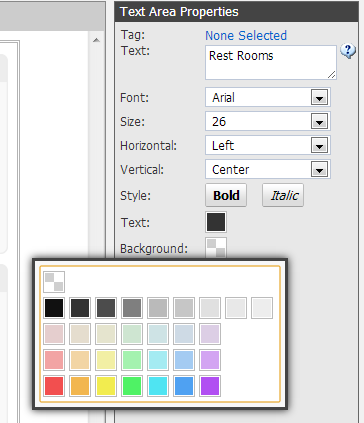
Task: Pick the medium light-green swatch
Action: pyautogui.click(x=132, y=360)
